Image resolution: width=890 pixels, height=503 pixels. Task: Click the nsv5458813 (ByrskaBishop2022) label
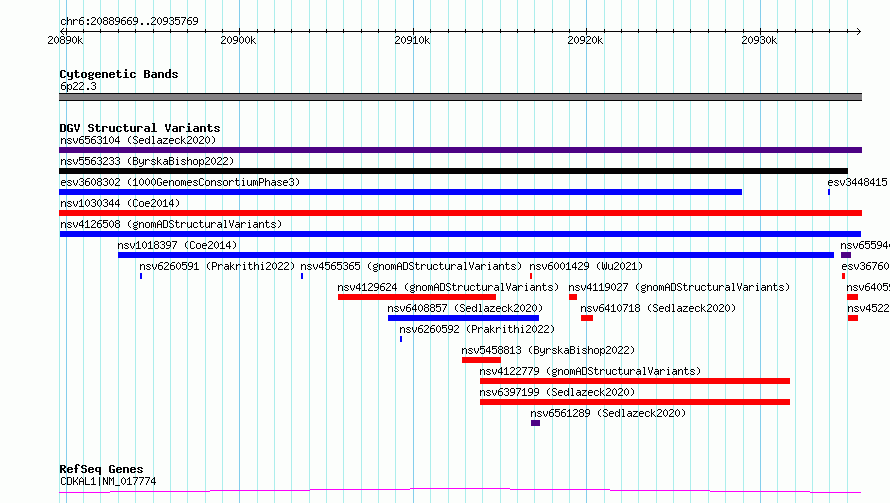click(x=548, y=350)
